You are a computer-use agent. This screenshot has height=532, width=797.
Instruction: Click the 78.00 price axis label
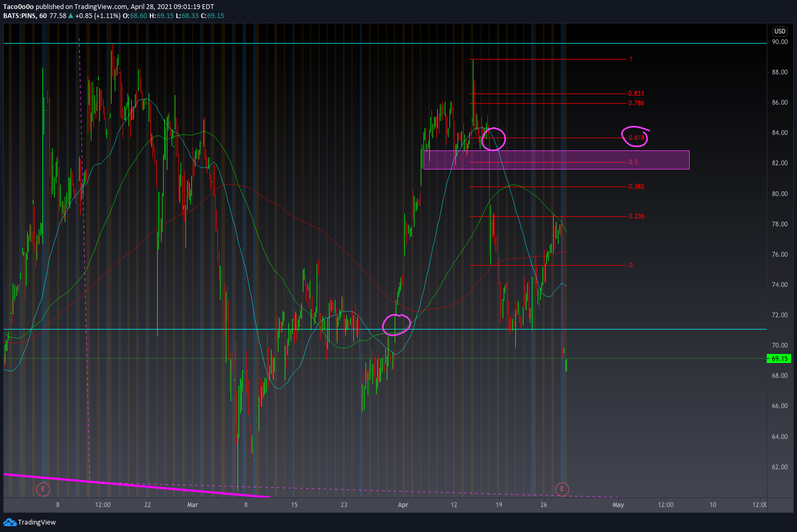(779, 224)
